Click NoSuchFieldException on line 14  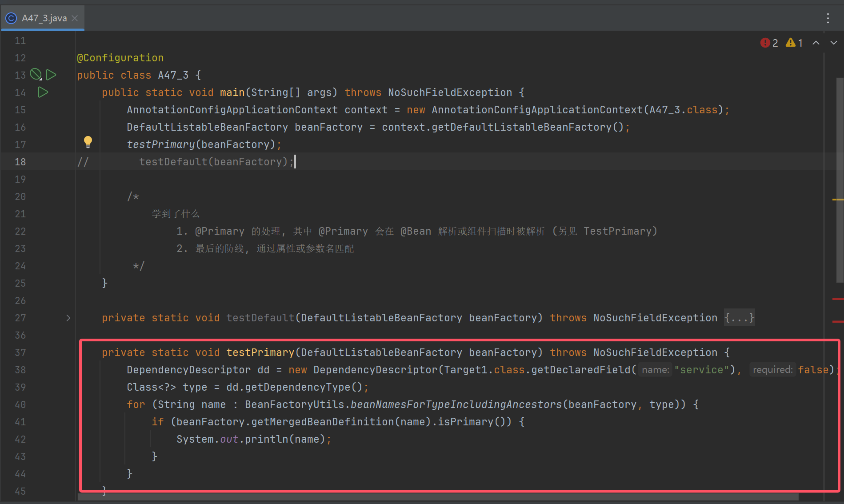(450, 92)
